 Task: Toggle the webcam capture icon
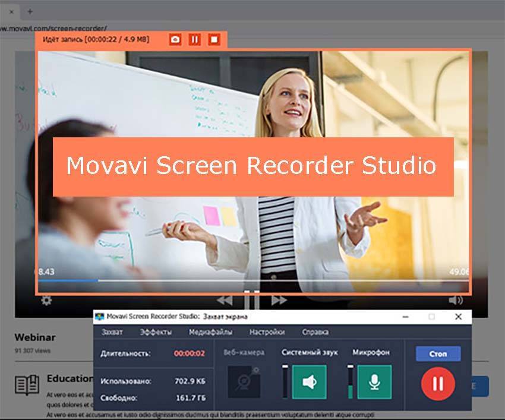pyautogui.click(x=244, y=381)
